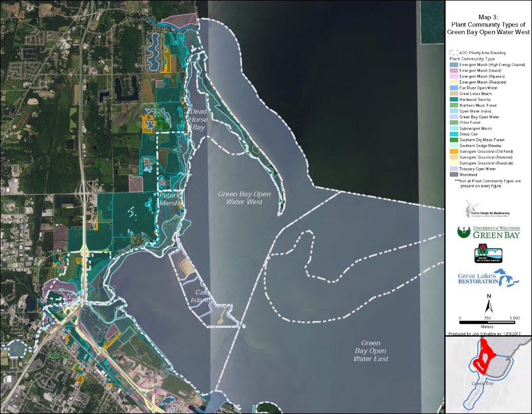532x414 pixels.
Task: Click the Wisconsin Dept of Natural Resources logo
Action: click(488, 253)
